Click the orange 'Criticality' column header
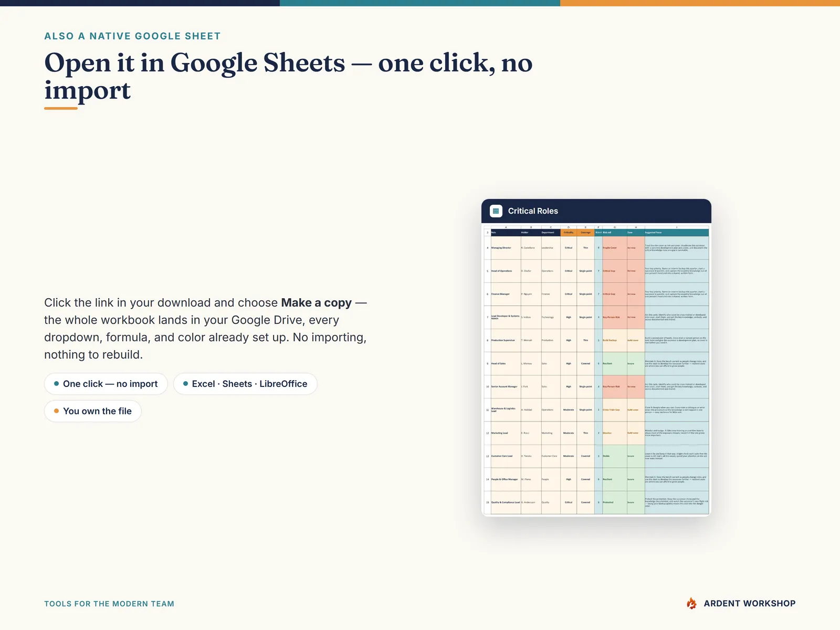The image size is (840, 630). [x=569, y=233]
